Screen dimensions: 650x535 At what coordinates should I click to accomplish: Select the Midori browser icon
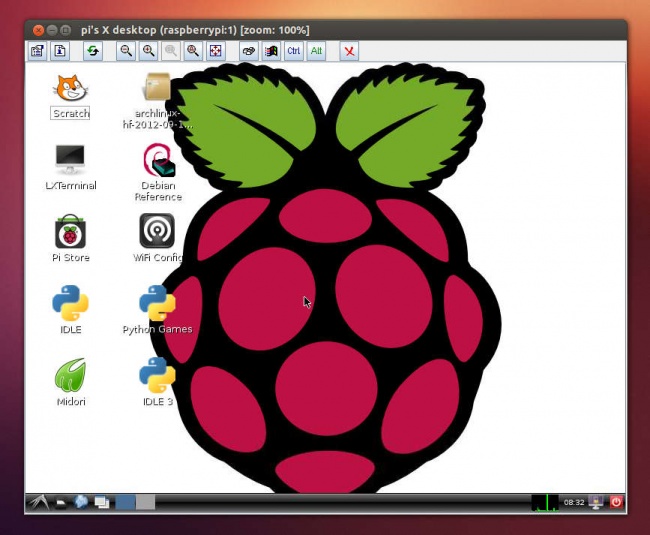[70, 375]
